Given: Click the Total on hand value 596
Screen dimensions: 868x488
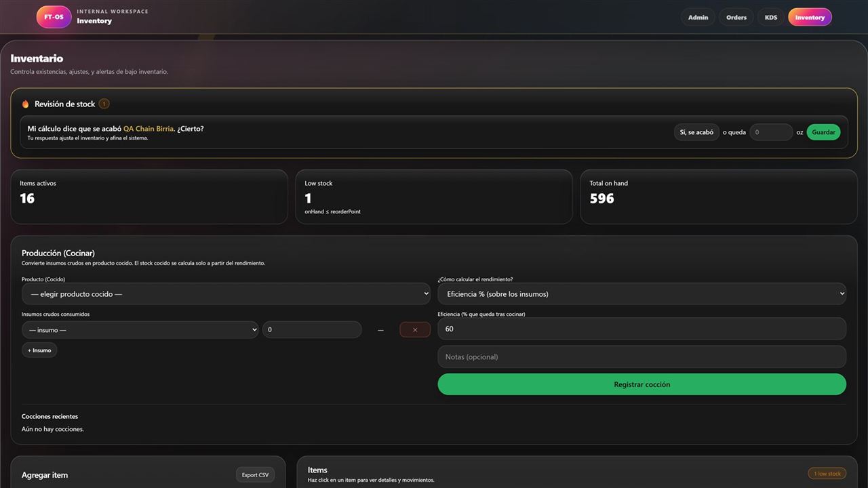Looking at the screenshot, I should pos(601,199).
